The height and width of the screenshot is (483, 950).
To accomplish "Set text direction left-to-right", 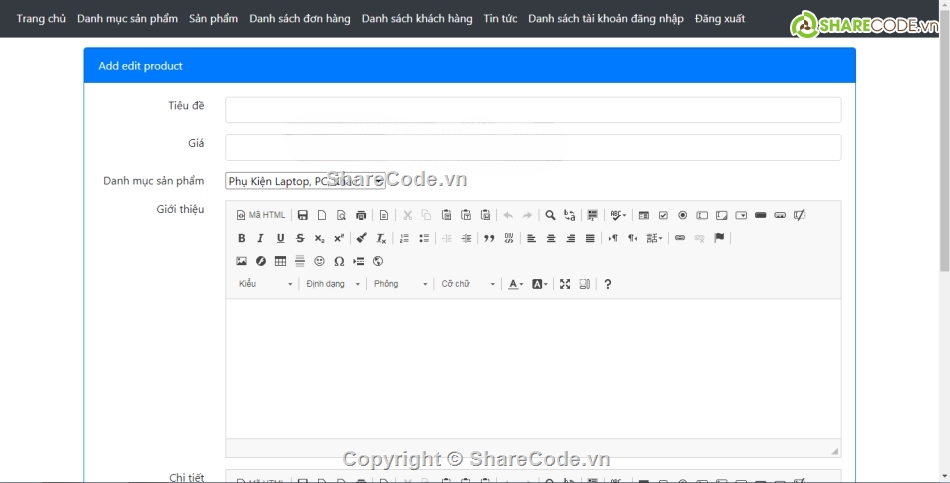I will coord(613,238).
